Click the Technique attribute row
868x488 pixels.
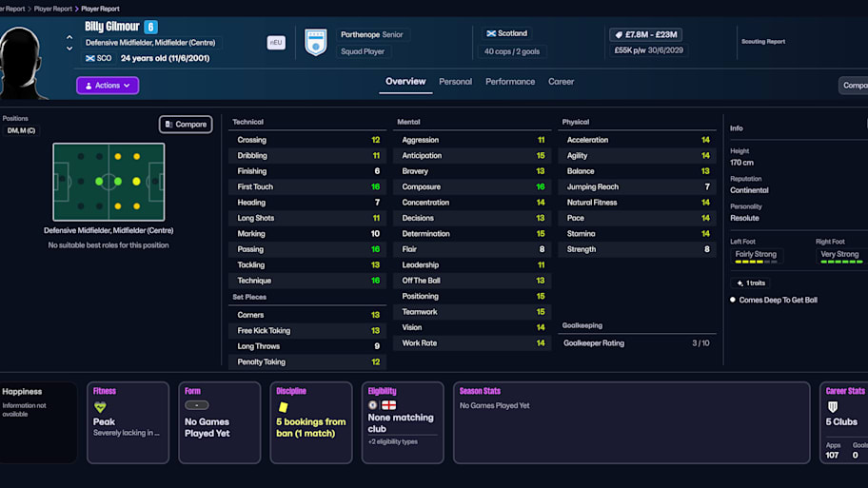(x=307, y=281)
